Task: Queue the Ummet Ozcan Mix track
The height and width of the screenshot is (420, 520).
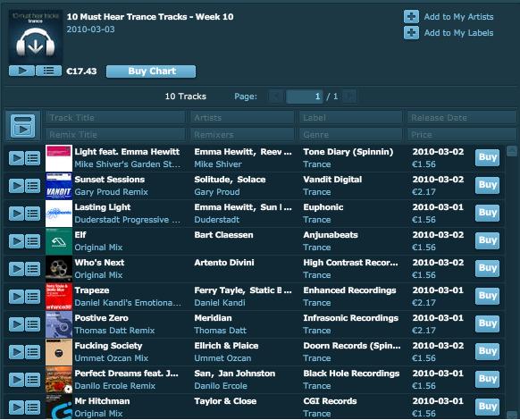Action: tap(33, 352)
